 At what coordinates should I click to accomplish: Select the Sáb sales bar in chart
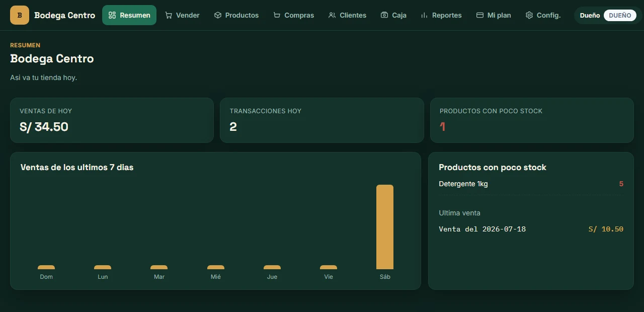[385, 227]
